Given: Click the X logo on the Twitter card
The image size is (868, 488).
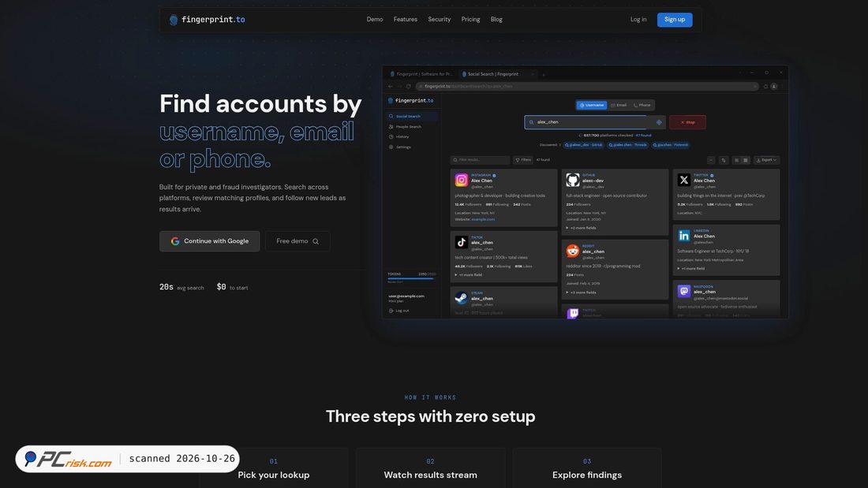Looking at the screenshot, I should point(683,180).
